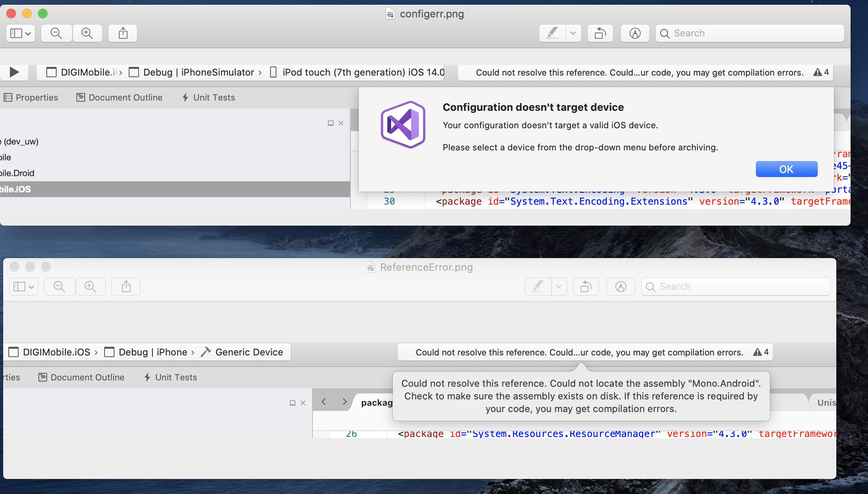Click the configerr.png title file icon

390,14
